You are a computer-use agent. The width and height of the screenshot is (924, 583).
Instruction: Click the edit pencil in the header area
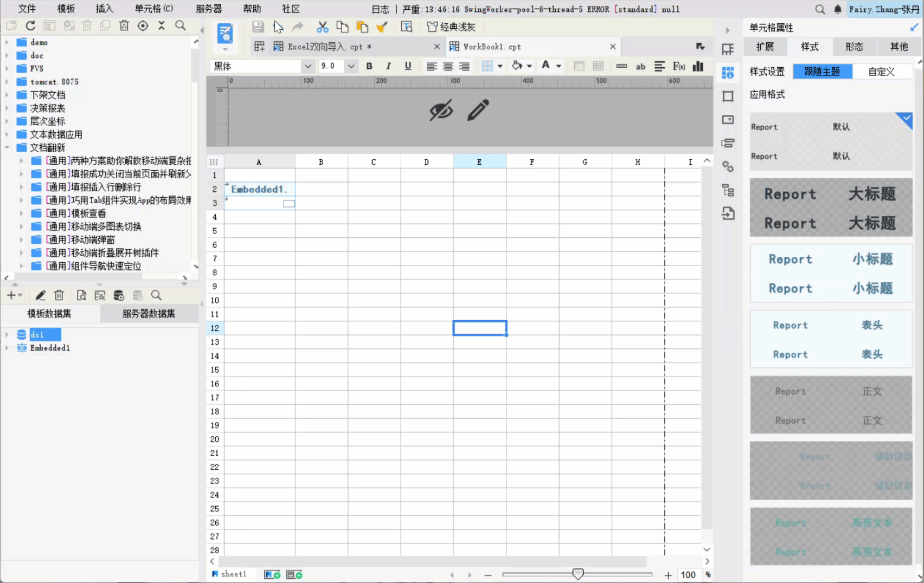click(478, 110)
